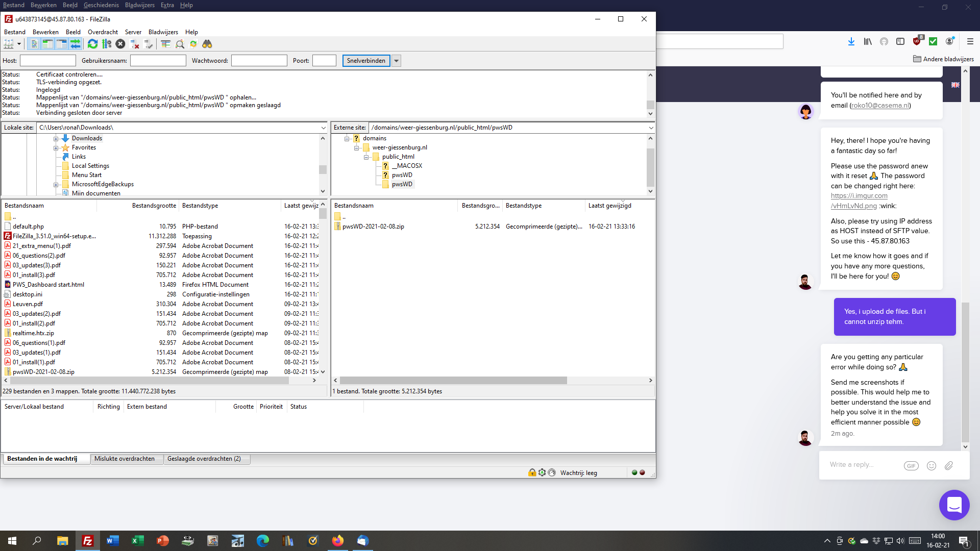This screenshot has width=980, height=551.
Task: Toggle remote directory tree display
Action: (61, 44)
